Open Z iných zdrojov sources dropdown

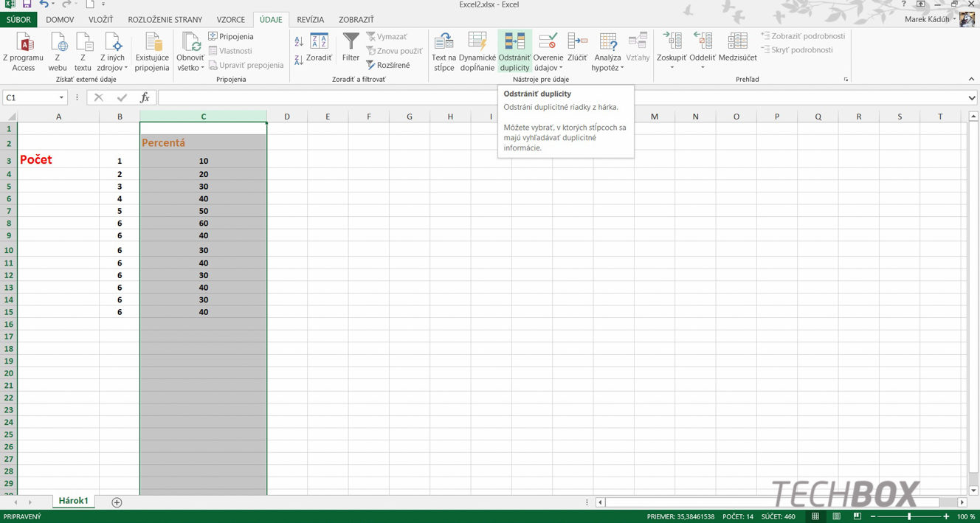[x=112, y=52]
